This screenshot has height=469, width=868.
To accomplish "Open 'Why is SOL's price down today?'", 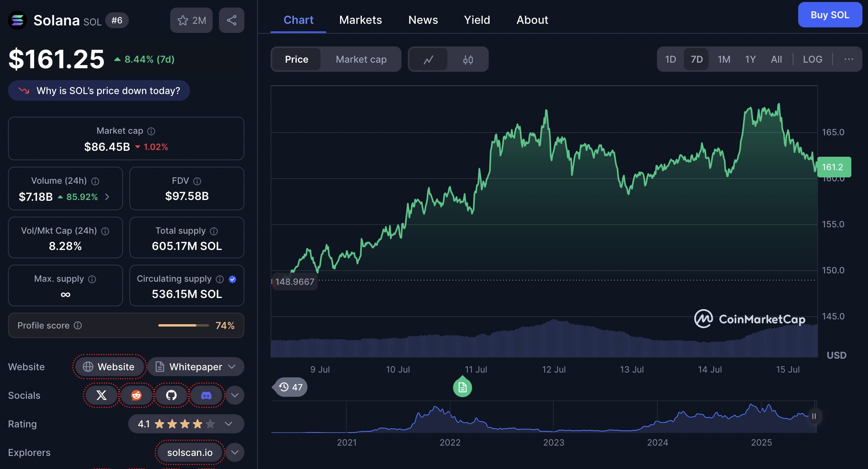I will pyautogui.click(x=99, y=91).
